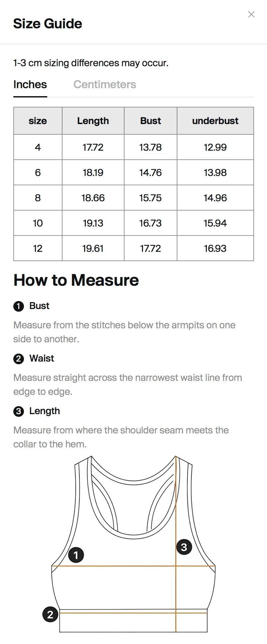Click marker 2 on the bra diagram
The height and width of the screenshot is (644, 267).
(50, 614)
